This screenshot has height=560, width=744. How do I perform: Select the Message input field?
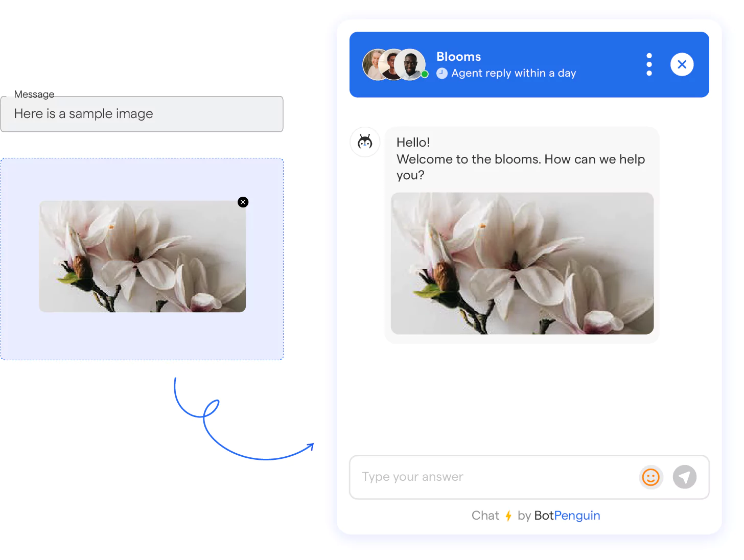click(x=142, y=113)
